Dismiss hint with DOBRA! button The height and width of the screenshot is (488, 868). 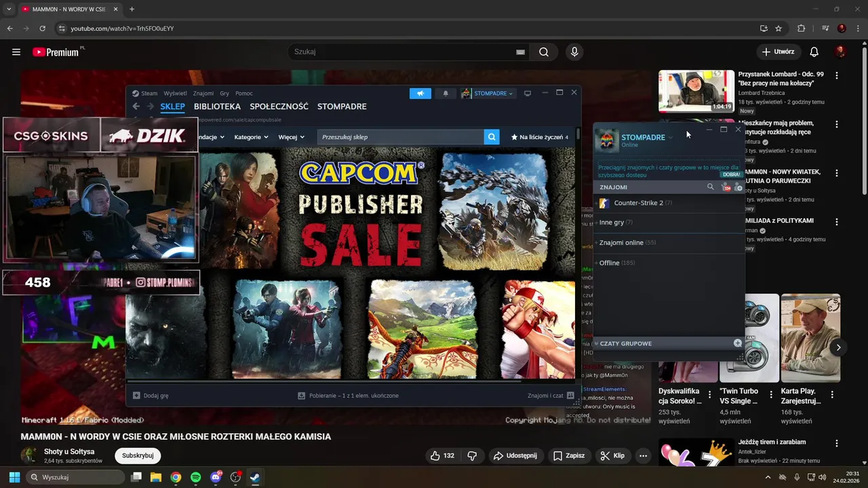[x=731, y=174]
